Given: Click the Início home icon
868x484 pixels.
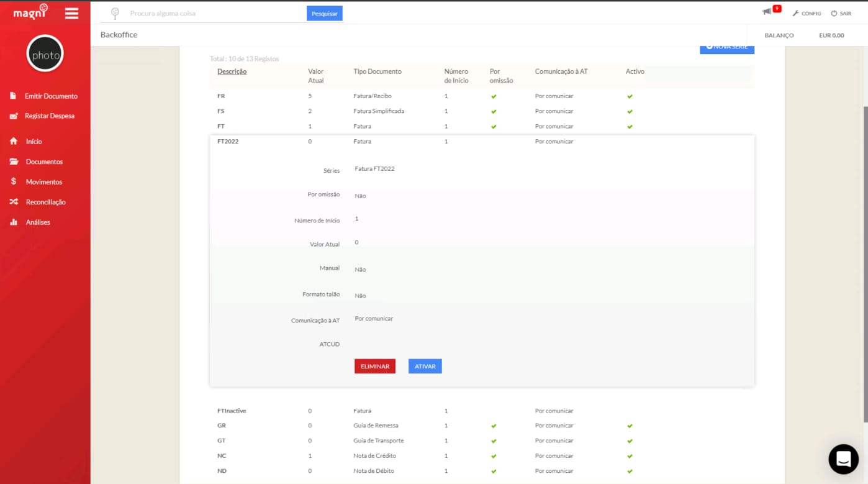Looking at the screenshot, I should point(14,142).
